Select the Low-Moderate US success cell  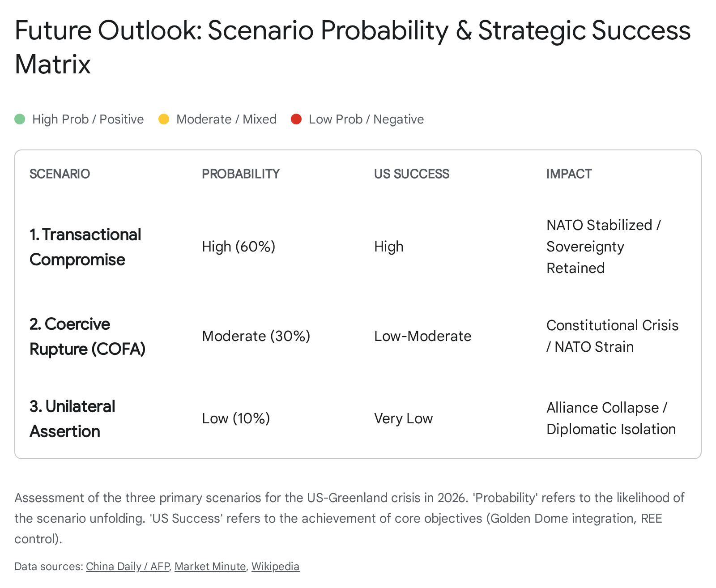422,336
